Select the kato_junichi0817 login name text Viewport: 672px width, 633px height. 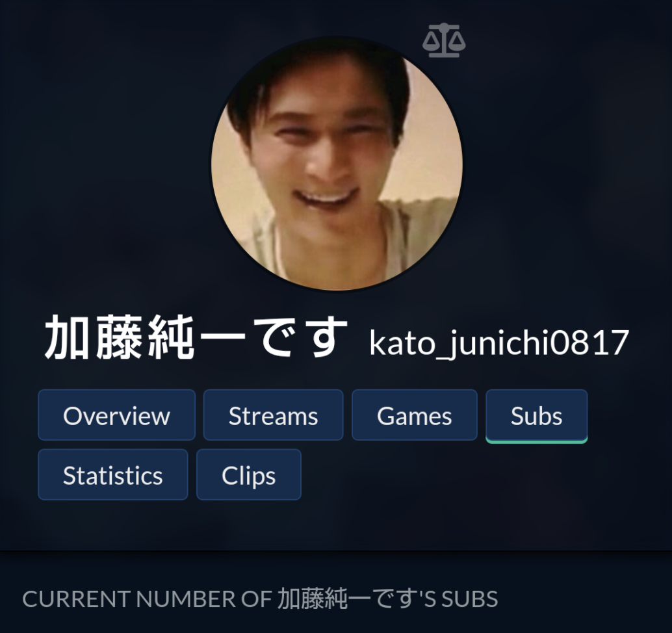tap(499, 343)
